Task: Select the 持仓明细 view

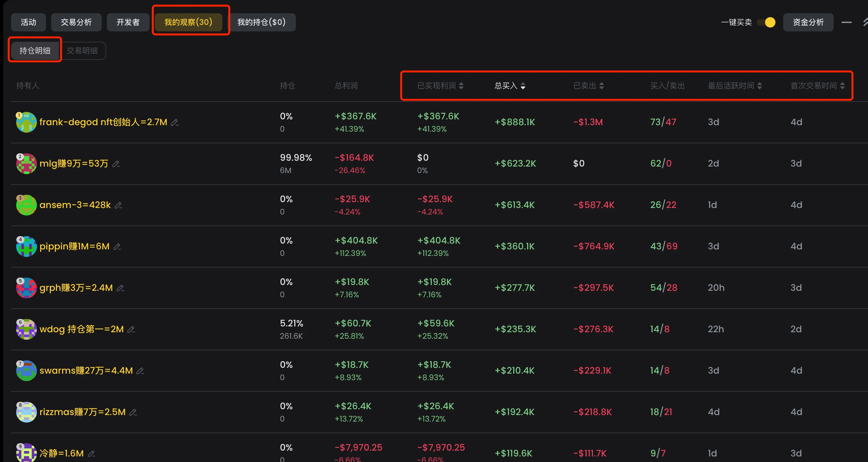Action: pyautogui.click(x=35, y=50)
